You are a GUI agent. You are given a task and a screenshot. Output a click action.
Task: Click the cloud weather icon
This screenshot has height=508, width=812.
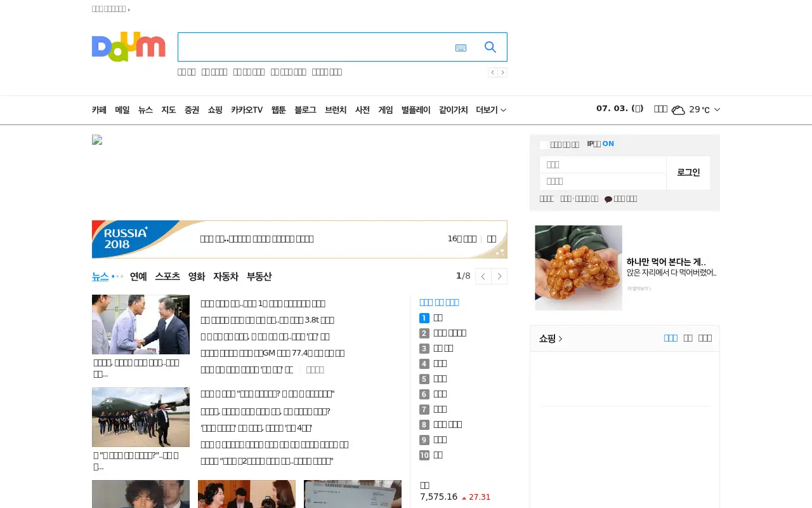[x=678, y=110]
